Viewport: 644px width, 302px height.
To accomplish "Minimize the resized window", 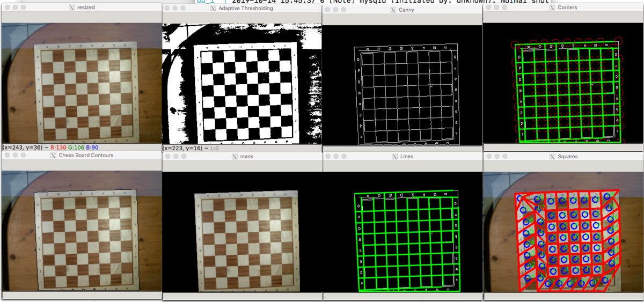I will coord(14,8).
